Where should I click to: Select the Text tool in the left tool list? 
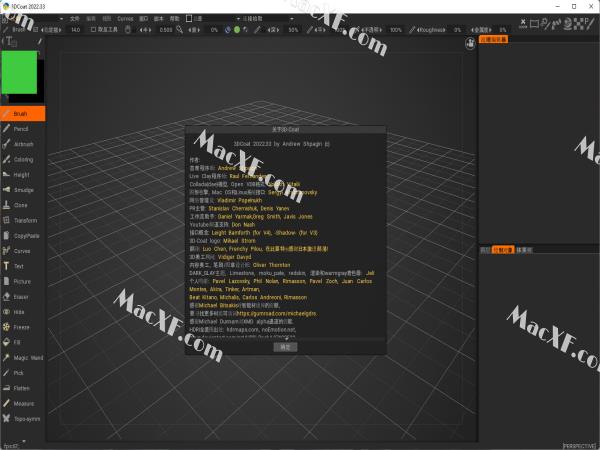[23, 266]
